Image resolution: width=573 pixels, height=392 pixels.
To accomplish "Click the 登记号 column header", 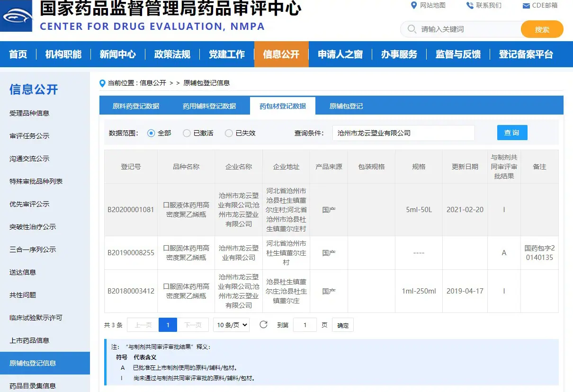I will point(131,167).
